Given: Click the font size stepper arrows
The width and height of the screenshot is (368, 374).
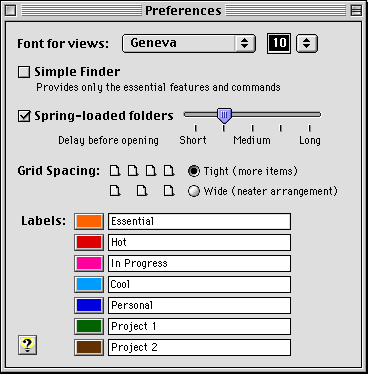Looking at the screenshot, I should [x=307, y=43].
